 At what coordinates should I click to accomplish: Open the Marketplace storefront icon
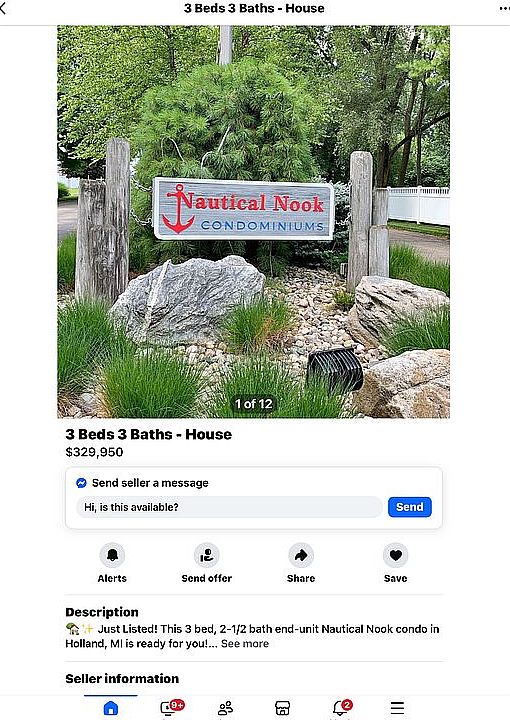[x=282, y=708]
